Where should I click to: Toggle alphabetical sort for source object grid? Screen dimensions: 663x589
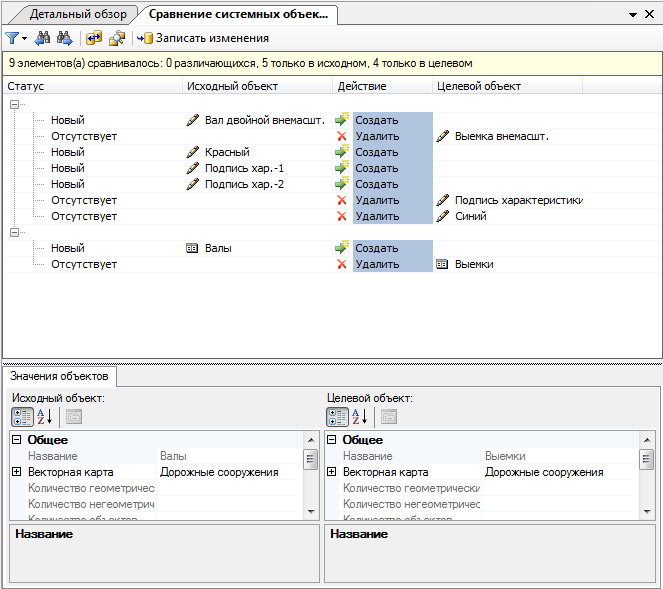pyautogui.click(x=44, y=417)
